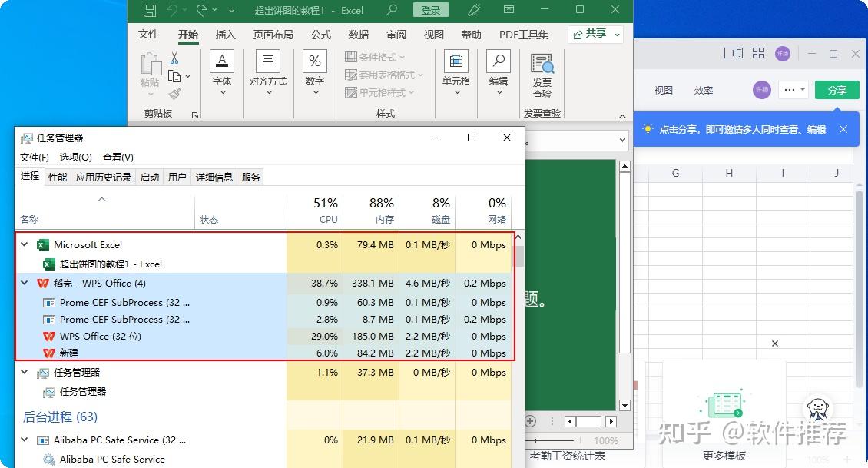The image size is (868, 468).
Task: Select the Format Painter brush icon
Action: tap(175, 94)
